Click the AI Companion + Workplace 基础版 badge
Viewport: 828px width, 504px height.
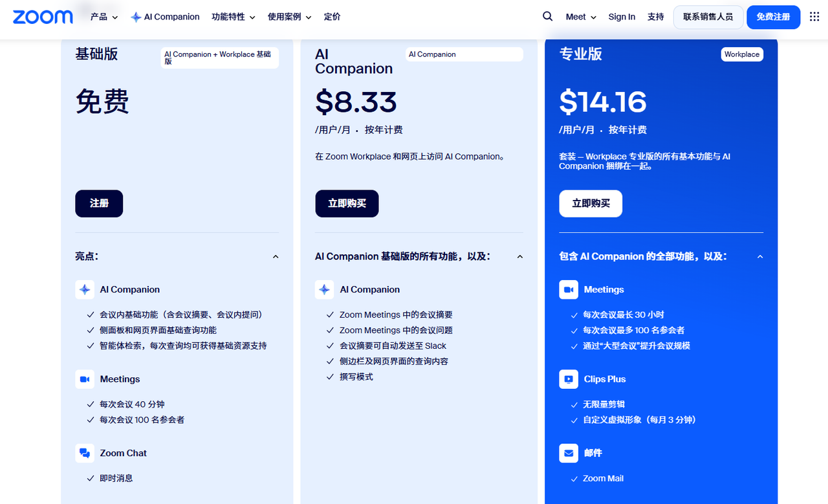(220, 58)
